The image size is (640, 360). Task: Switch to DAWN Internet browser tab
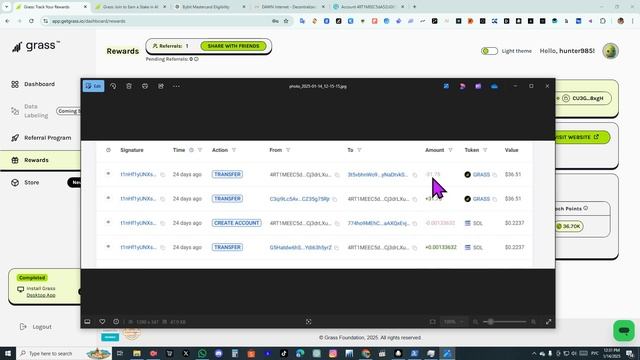coord(289,7)
